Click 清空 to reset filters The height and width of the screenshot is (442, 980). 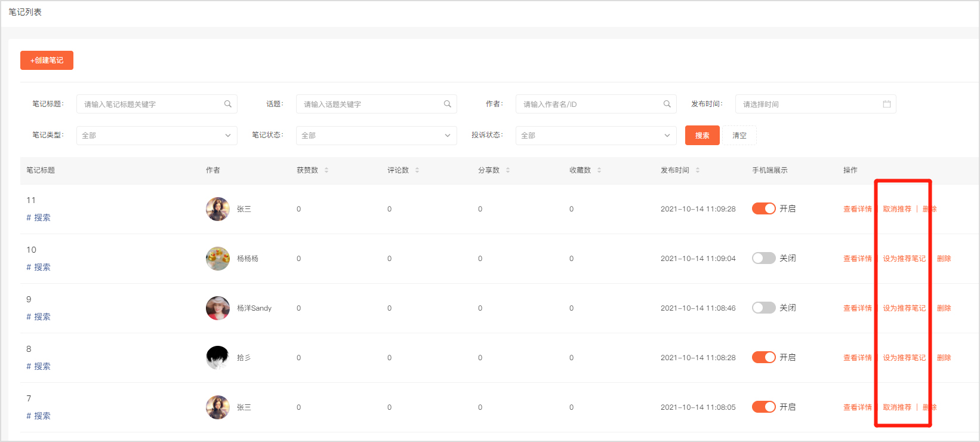pyautogui.click(x=739, y=136)
